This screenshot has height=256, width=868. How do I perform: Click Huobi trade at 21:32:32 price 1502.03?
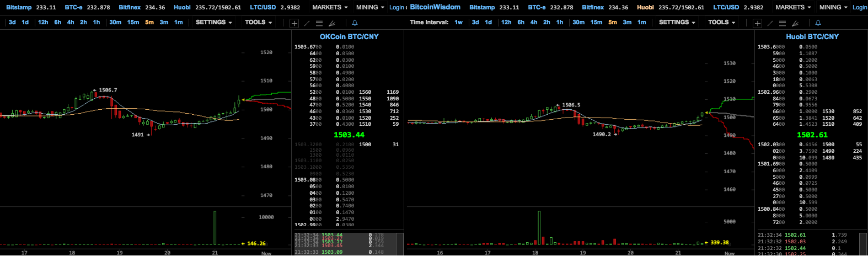(795, 242)
